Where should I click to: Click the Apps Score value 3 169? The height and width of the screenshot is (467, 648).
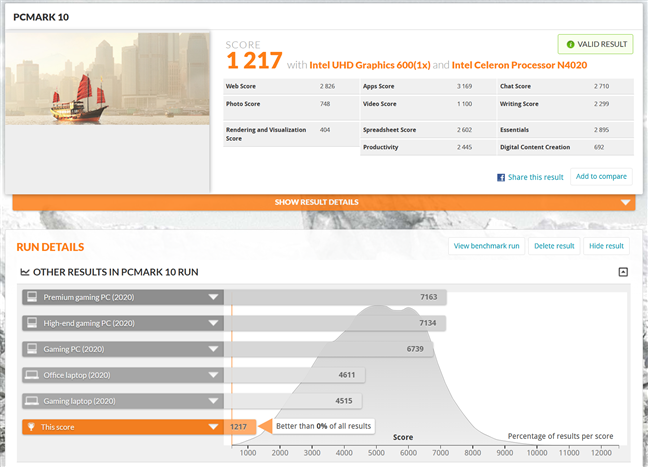point(465,86)
